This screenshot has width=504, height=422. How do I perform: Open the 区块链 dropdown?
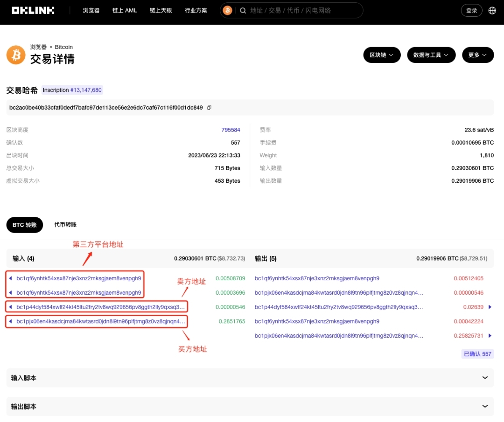pos(382,55)
